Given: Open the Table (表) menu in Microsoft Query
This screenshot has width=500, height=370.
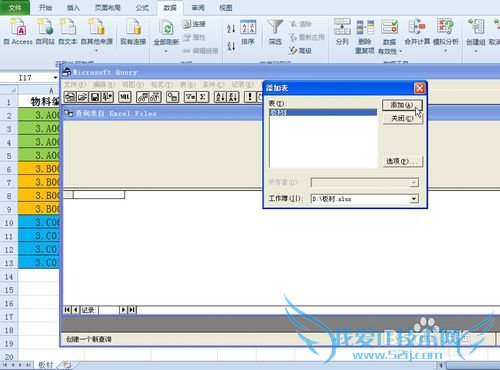Looking at the screenshot, I should [x=188, y=85].
